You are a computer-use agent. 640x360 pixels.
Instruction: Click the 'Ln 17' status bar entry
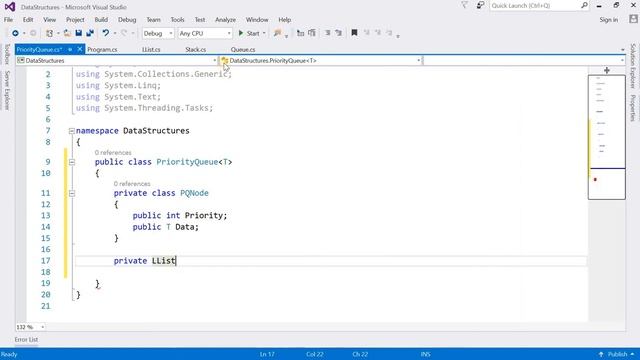267,354
